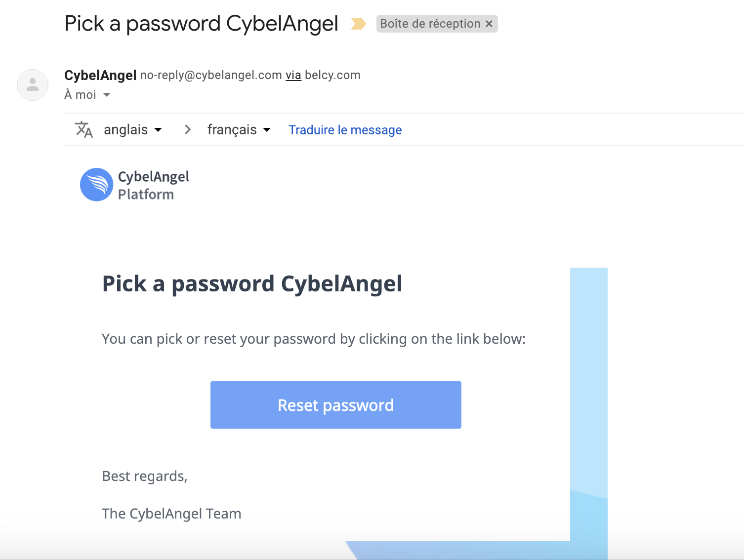
Task: Click the arrow between the two languages
Action: (187, 129)
